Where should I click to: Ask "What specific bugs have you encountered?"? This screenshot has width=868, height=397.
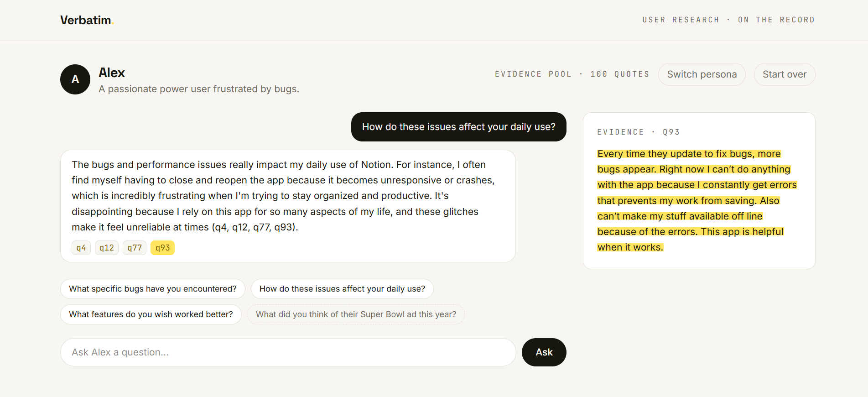[153, 289]
